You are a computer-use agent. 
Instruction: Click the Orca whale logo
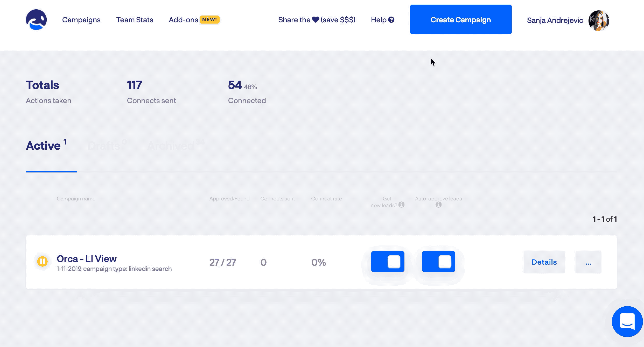click(x=36, y=20)
